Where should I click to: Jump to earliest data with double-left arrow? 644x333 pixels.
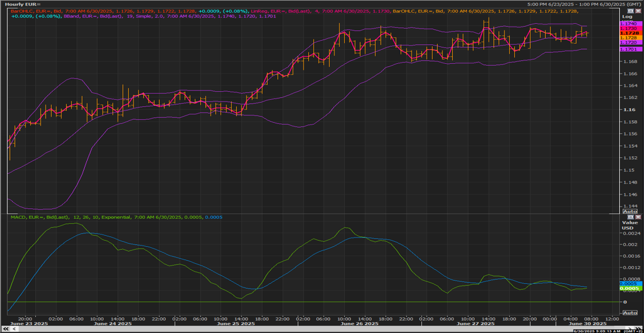pos(5,329)
